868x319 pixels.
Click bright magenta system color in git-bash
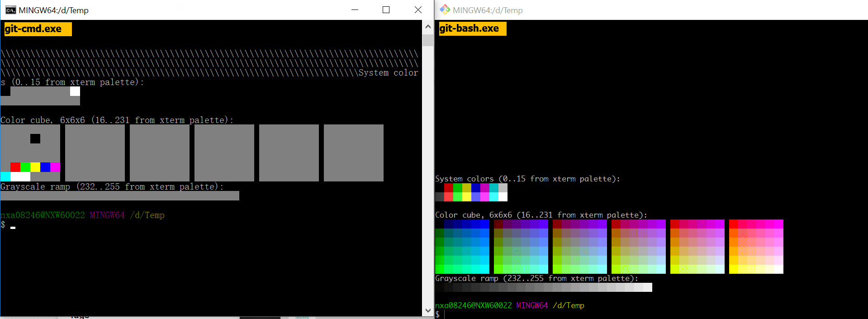pos(485,197)
